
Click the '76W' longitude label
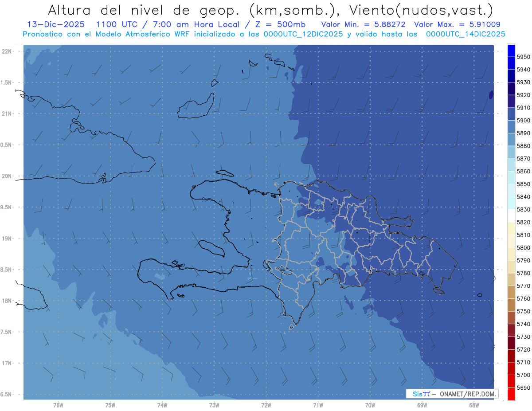(58, 405)
